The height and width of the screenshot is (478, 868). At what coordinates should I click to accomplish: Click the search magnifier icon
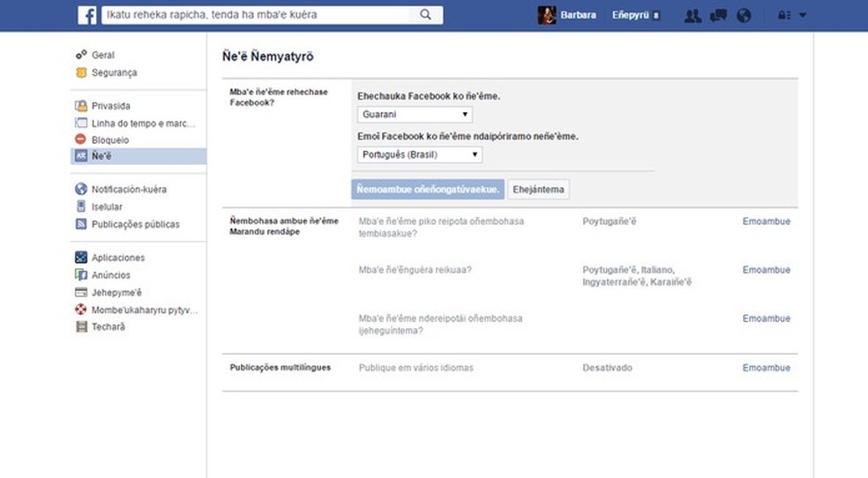[425, 15]
